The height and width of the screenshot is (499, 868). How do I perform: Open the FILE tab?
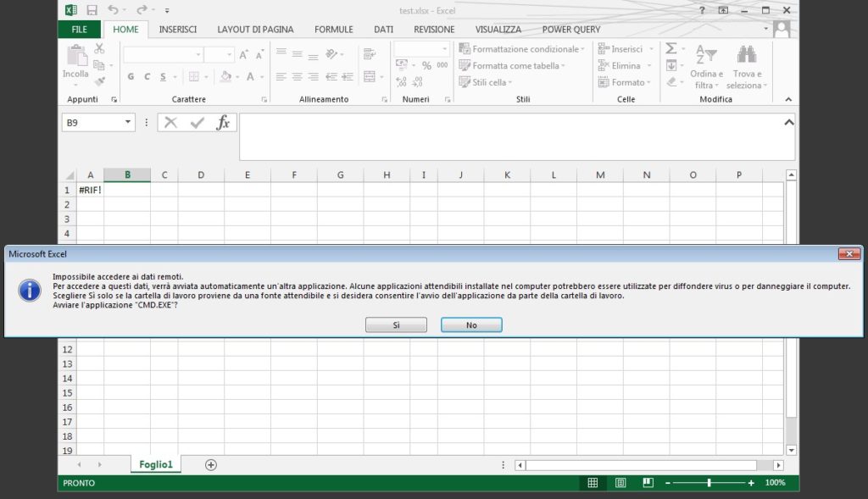(79, 30)
